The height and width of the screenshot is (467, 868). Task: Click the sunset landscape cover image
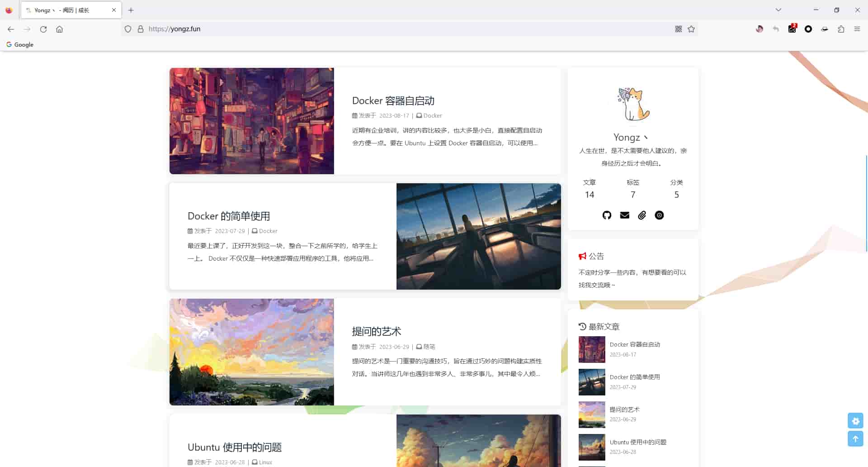tap(252, 352)
